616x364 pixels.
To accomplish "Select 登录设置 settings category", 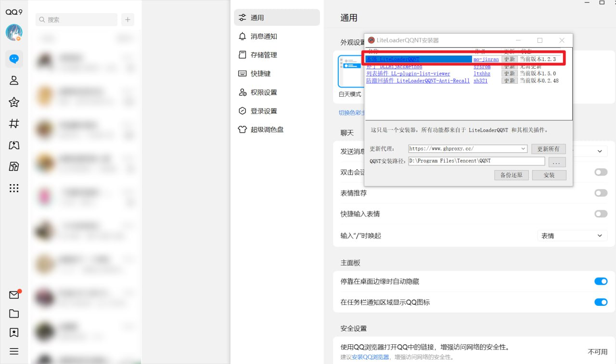I will [x=277, y=111].
